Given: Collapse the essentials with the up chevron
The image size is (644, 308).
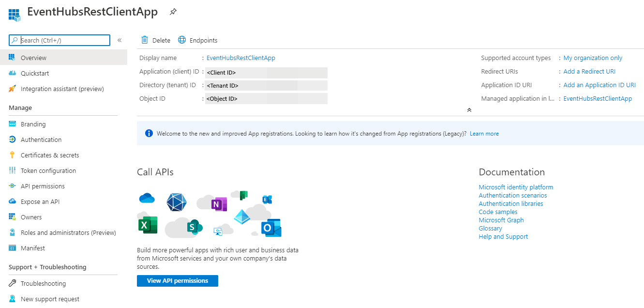Looking at the screenshot, I should (x=469, y=110).
